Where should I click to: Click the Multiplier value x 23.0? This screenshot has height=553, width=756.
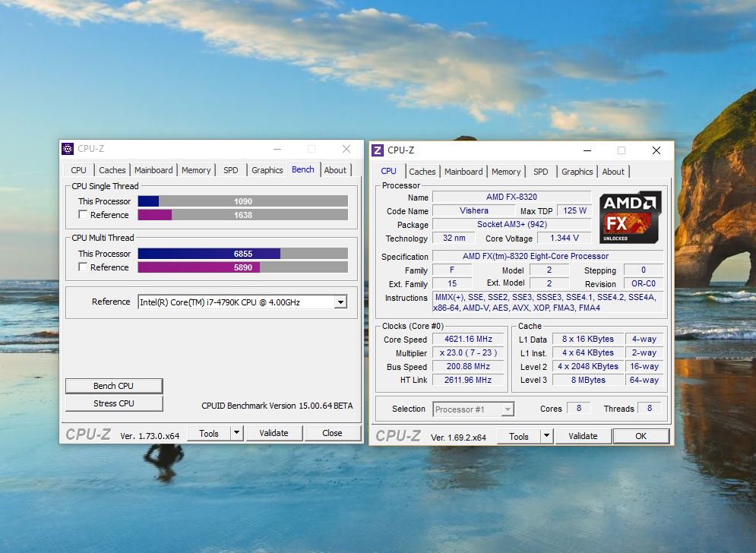pos(468,353)
